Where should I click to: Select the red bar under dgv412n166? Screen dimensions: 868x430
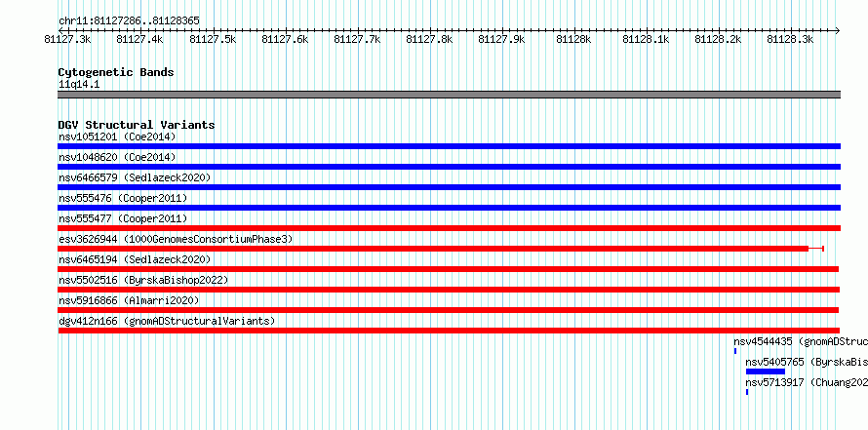449,331
